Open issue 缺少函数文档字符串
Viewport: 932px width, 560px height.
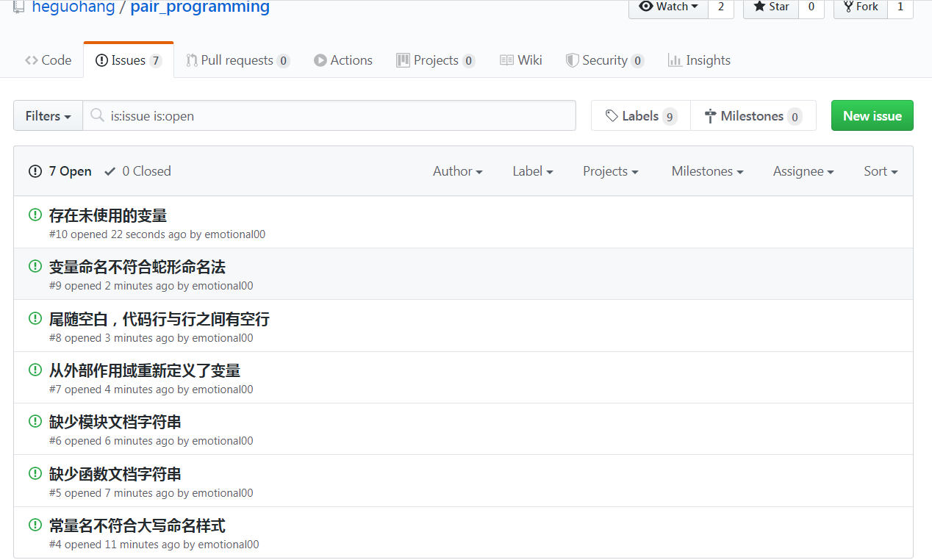(115, 474)
